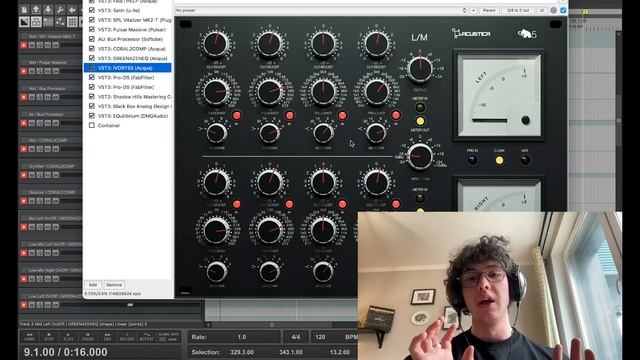Toggle lower third band red IN button
640x360 pixels.
point(342,204)
